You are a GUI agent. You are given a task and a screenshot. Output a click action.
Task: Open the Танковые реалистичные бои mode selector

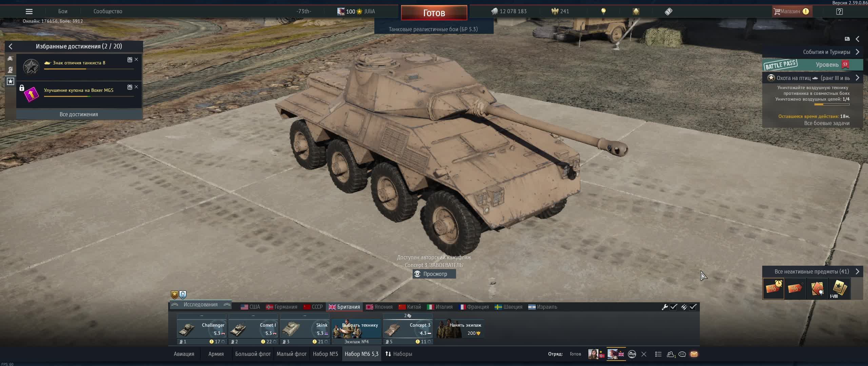(x=434, y=29)
